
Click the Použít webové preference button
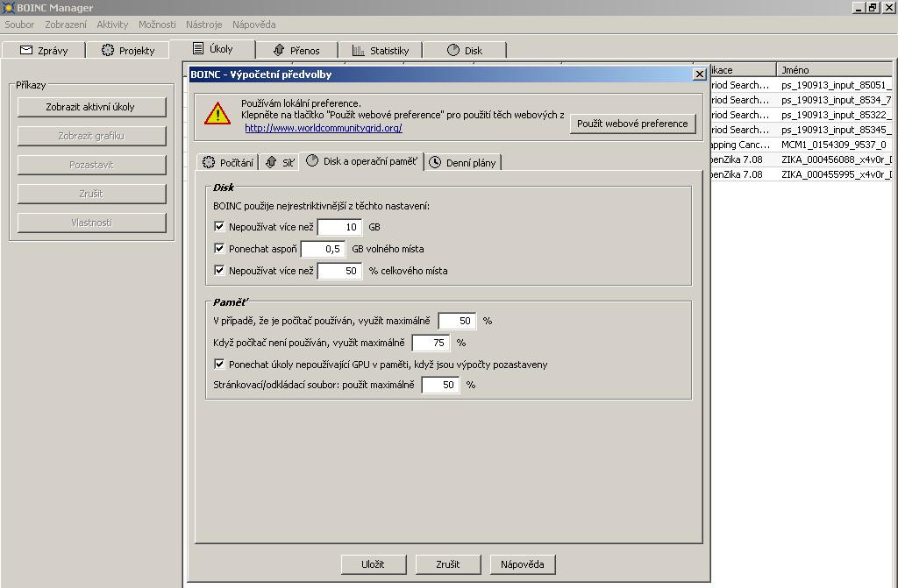pyautogui.click(x=632, y=124)
